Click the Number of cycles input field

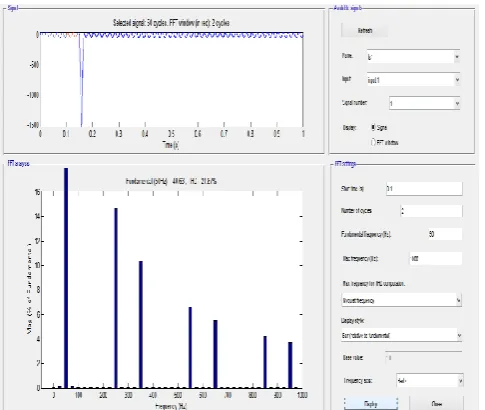(x=431, y=211)
